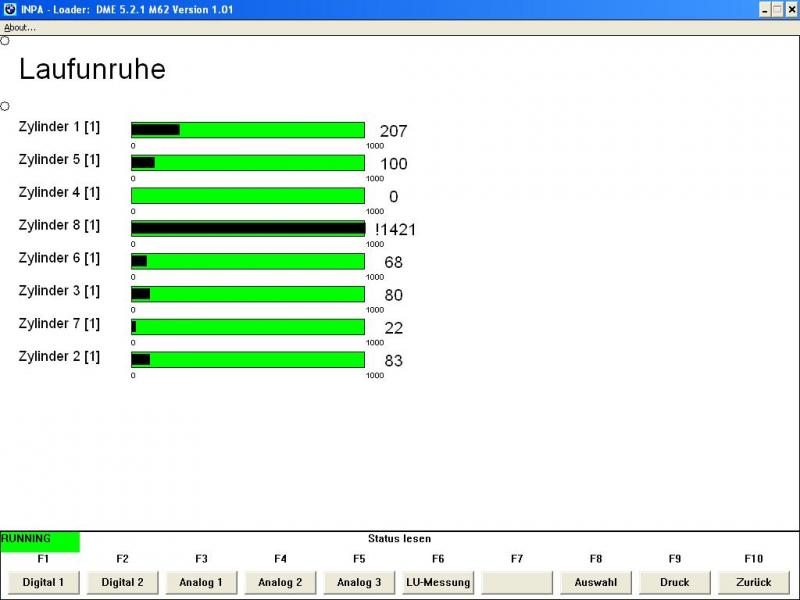
Task: Maximize the INPA window
Action: pyautogui.click(x=777, y=9)
